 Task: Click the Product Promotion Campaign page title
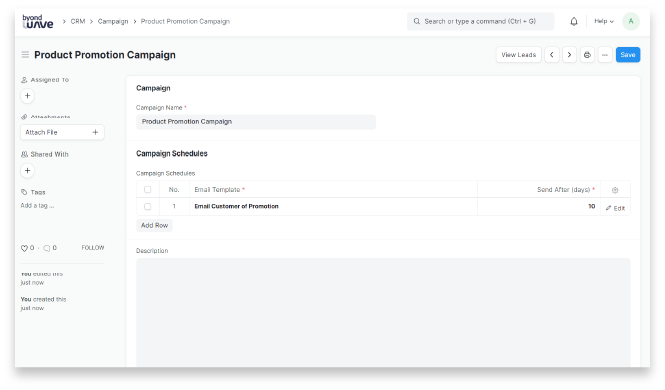(x=105, y=55)
